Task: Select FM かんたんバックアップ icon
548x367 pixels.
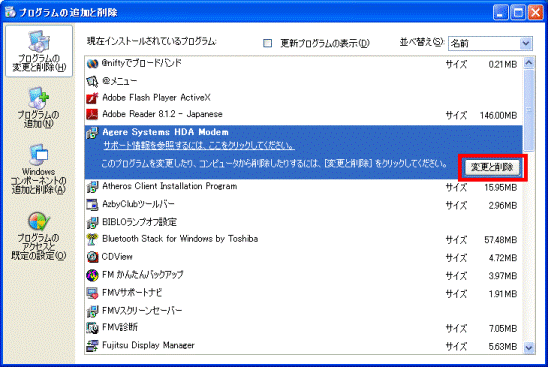Action: tap(92, 275)
